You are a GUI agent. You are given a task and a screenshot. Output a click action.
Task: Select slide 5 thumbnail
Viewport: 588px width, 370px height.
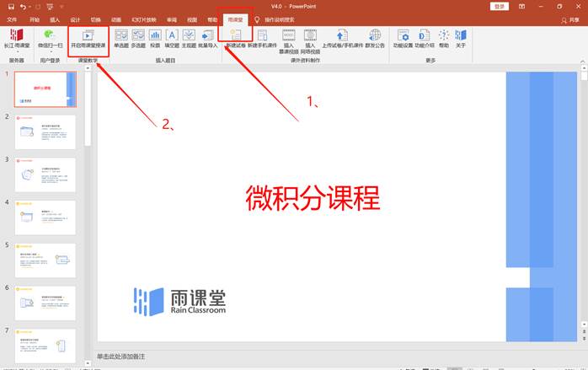45,260
